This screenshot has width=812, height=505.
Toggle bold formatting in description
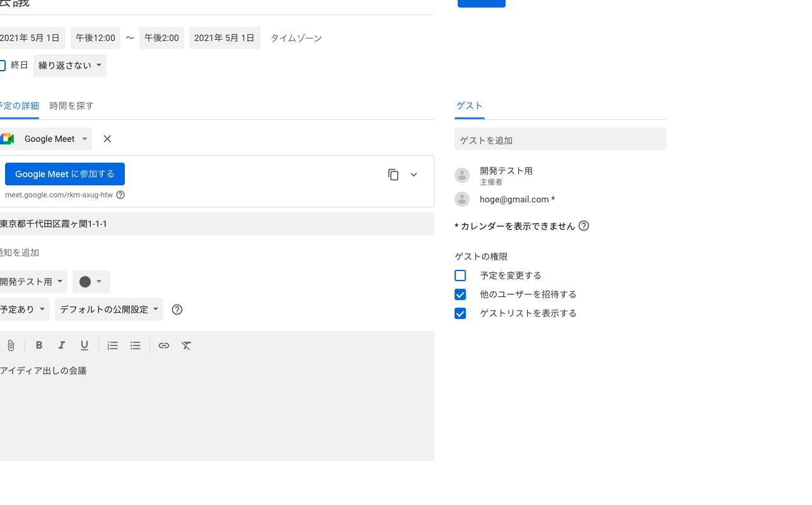pos(39,345)
